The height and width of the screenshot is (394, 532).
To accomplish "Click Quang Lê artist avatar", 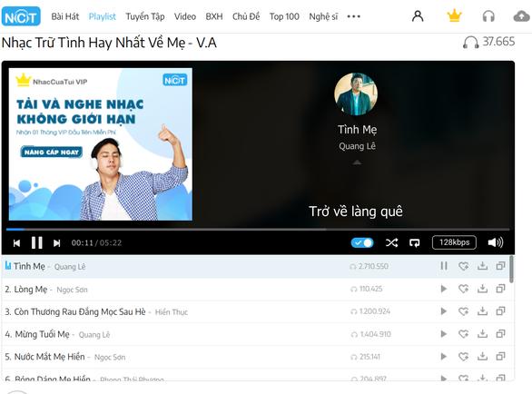I will 356,94.
